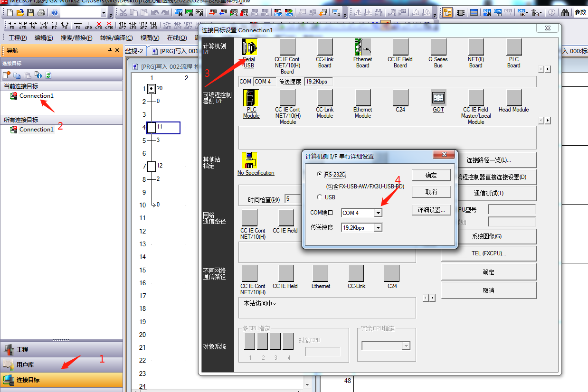The width and height of the screenshot is (588, 392).
Task: Open the 转换/编译(C) menu
Action: 116,38
